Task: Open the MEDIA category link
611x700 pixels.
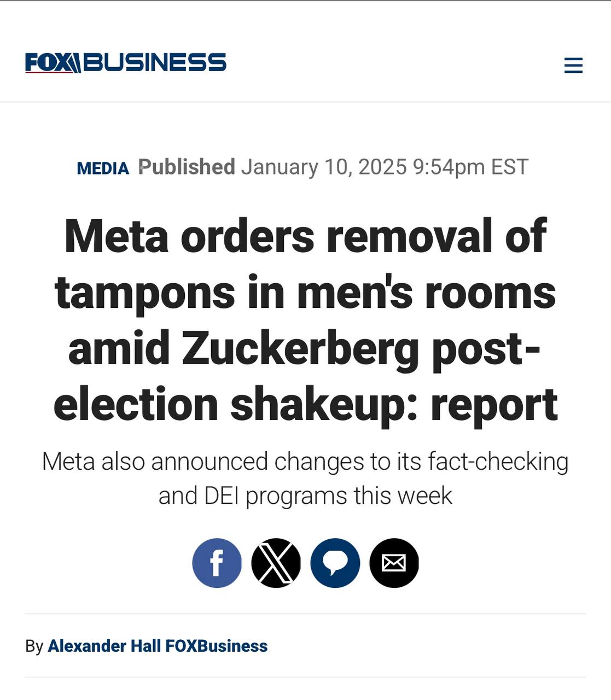Action: (x=103, y=168)
